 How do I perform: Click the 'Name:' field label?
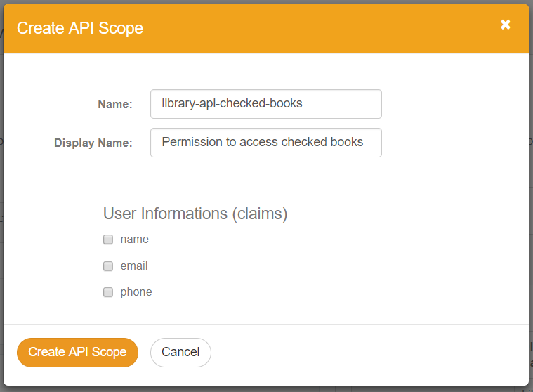tap(114, 105)
